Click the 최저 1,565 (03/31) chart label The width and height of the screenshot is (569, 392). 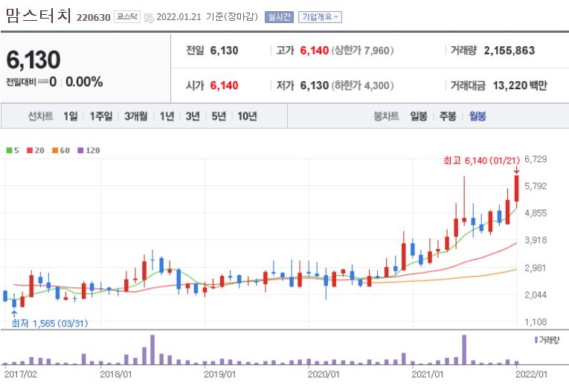click(x=50, y=324)
